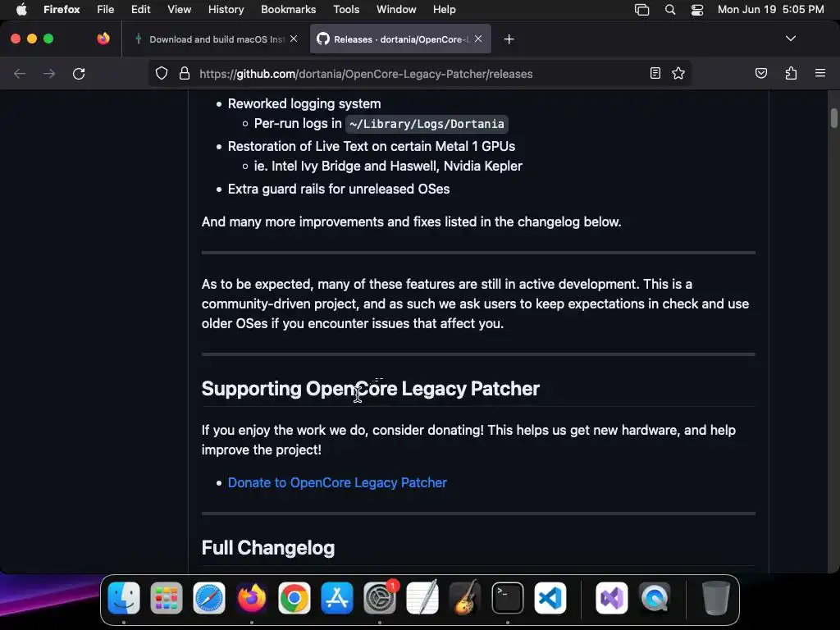Go back to previous page
The width and height of the screenshot is (840, 630).
pyautogui.click(x=20, y=73)
